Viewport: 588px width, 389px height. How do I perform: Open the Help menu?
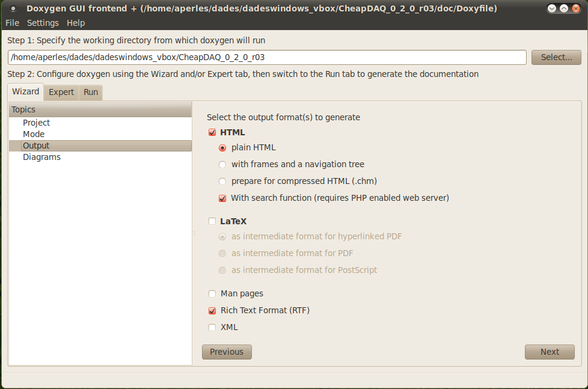pos(76,23)
